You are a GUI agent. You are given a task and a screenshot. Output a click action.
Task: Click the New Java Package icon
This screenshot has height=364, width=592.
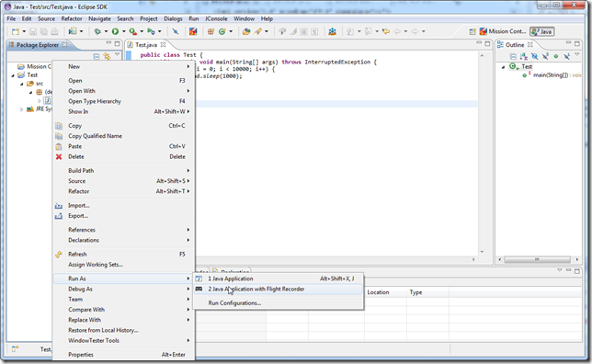point(211,32)
